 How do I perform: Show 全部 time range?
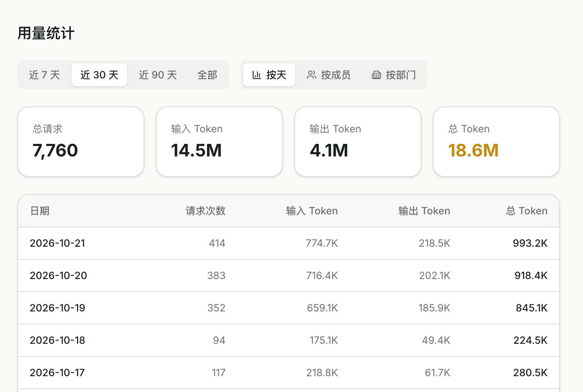coord(207,75)
